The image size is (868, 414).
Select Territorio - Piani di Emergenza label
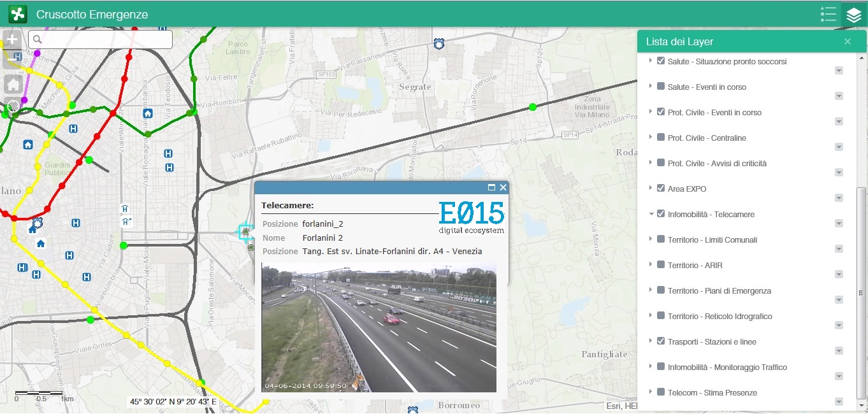coord(719,290)
